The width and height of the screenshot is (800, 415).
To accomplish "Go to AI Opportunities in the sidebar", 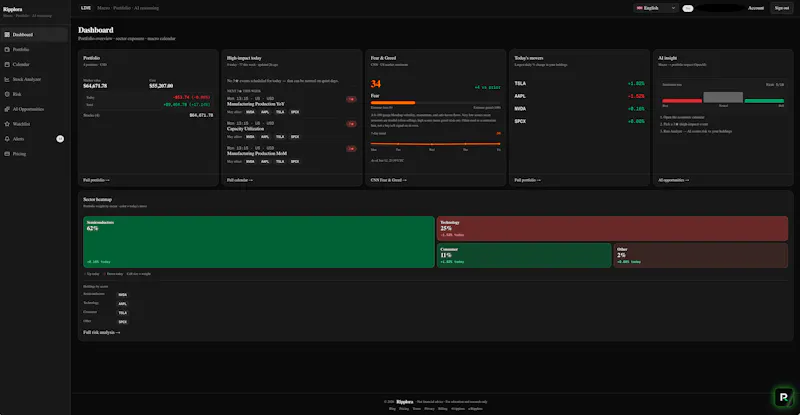I will coord(34,109).
